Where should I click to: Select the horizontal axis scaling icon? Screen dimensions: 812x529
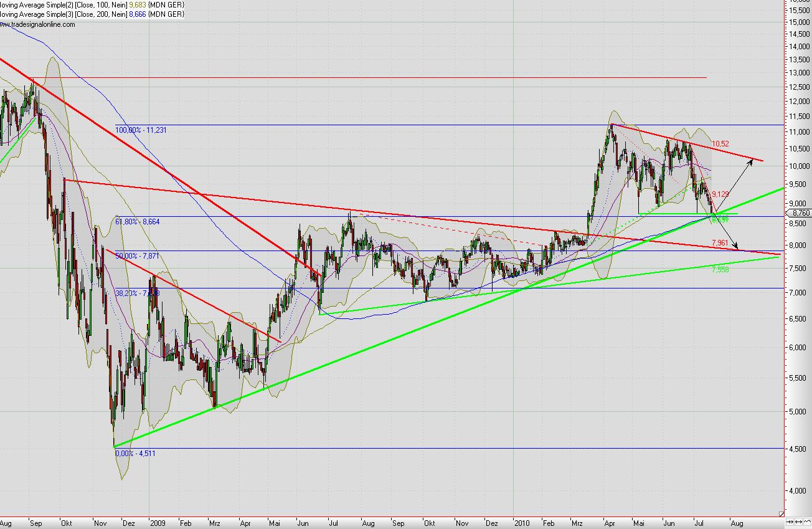point(790,522)
